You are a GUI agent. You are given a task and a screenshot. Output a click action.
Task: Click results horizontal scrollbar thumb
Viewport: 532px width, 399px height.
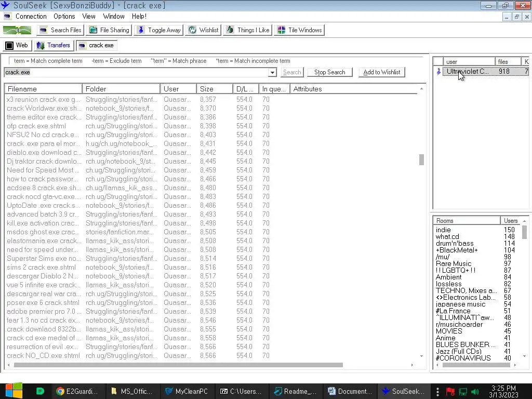[x=178, y=365]
